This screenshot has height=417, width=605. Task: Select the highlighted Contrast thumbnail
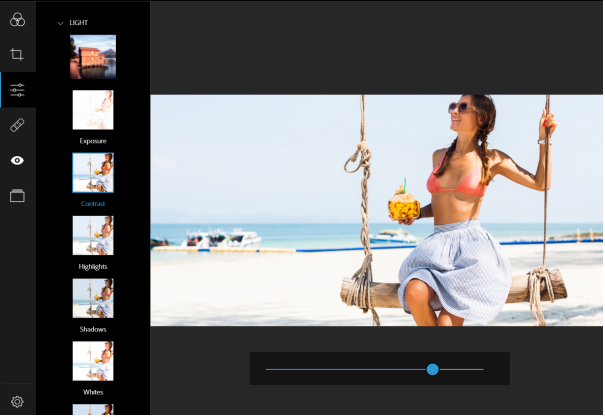tap(93, 173)
